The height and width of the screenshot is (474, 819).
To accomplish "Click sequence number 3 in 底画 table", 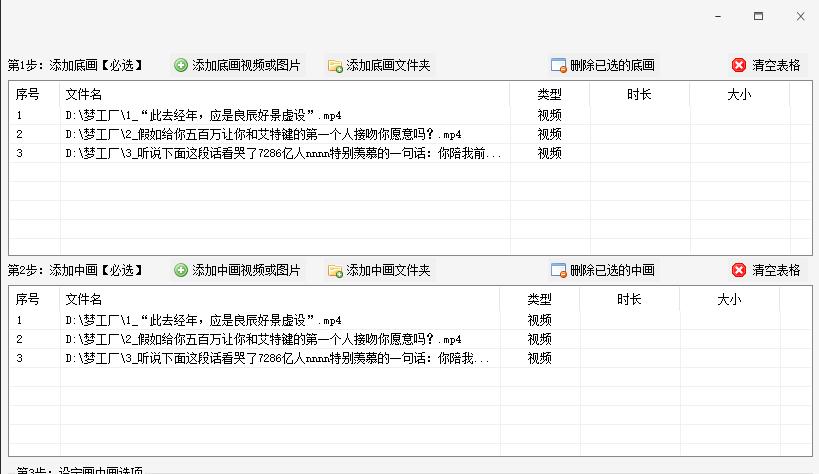I will tap(19, 153).
